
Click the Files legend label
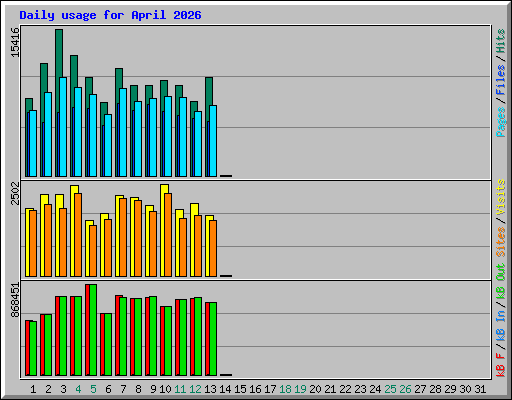point(501,79)
